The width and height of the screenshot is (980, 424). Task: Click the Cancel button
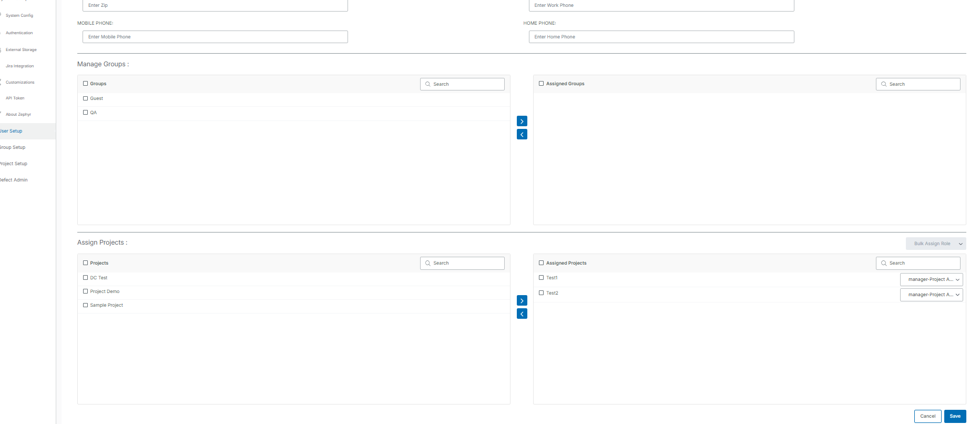pos(927,416)
